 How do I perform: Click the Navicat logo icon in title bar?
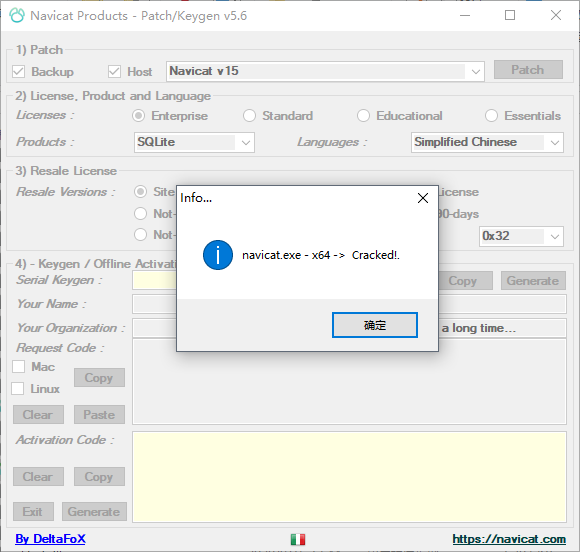pyautogui.click(x=17, y=16)
